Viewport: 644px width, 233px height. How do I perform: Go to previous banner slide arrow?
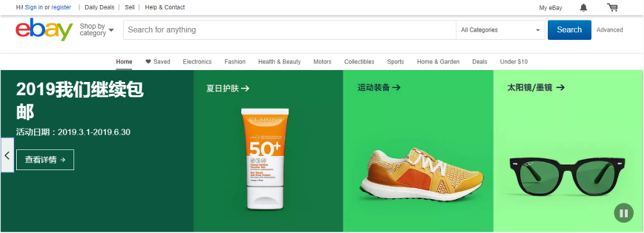[x=7, y=155]
